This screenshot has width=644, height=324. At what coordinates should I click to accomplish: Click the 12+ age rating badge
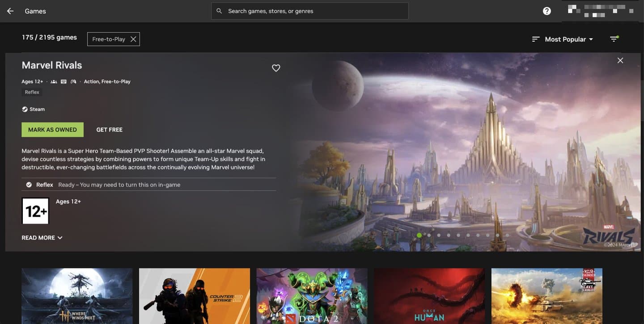click(x=35, y=211)
